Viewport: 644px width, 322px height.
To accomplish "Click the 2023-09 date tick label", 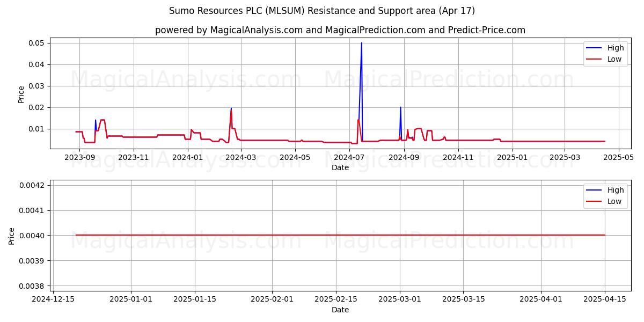I will point(79,157).
